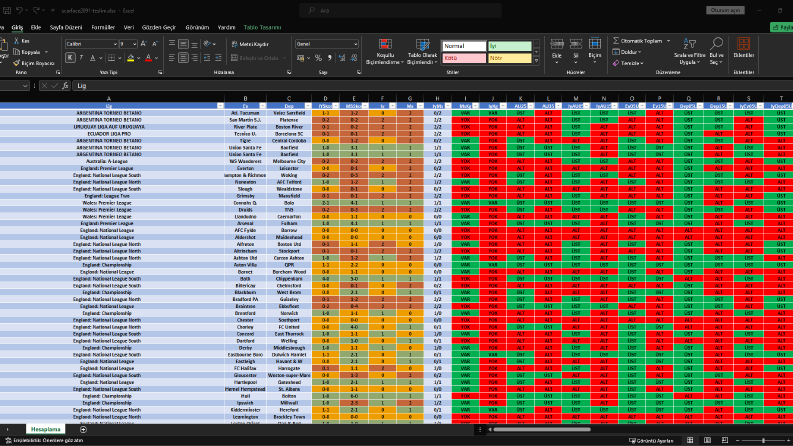Click the text orientation icon
This screenshot has height=446, width=793.
(x=207, y=44)
